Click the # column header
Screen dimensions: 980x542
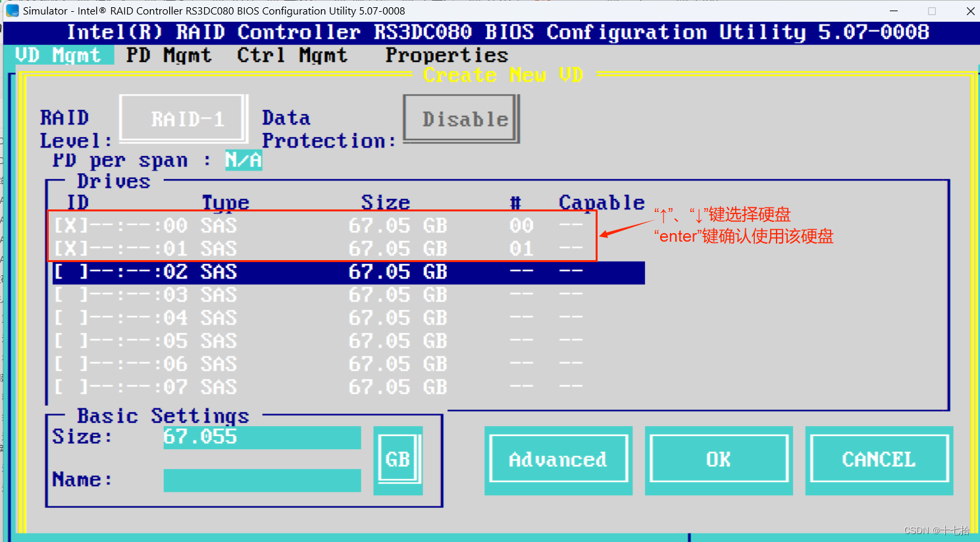click(x=515, y=203)
